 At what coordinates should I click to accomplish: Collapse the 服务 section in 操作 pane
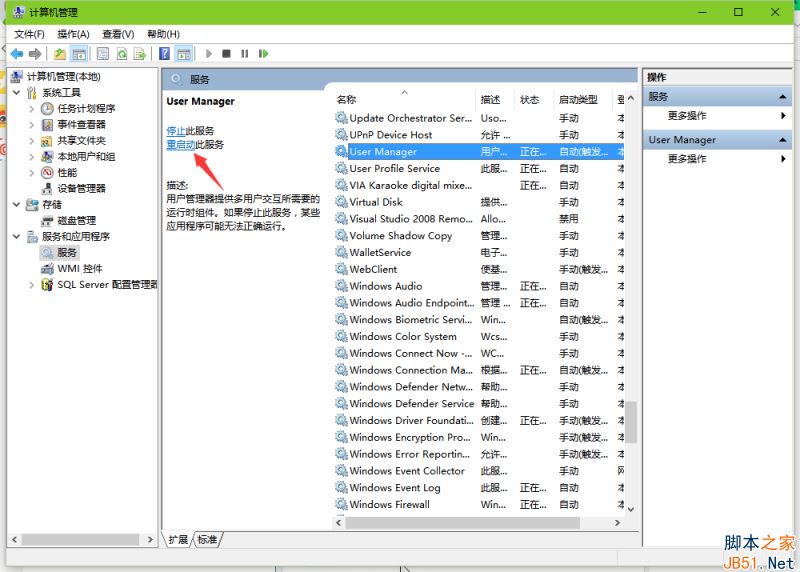click(782, 96)
